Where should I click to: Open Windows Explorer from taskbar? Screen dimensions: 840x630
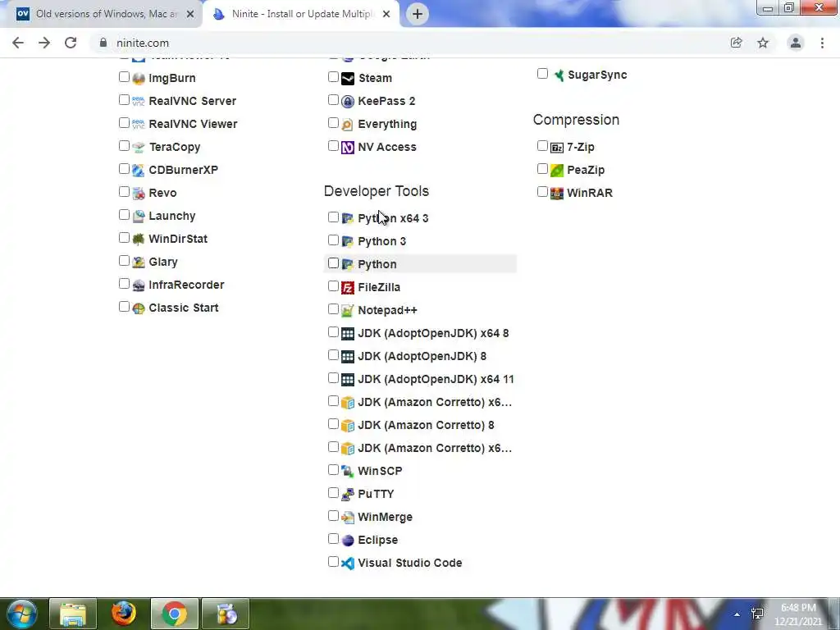click(x=73, y=614)
